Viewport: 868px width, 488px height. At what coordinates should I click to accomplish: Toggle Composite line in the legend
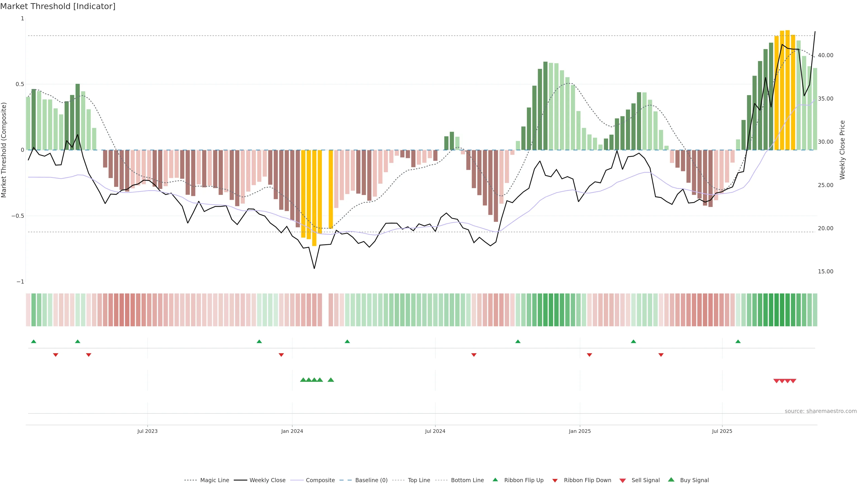tap(320, 480)
